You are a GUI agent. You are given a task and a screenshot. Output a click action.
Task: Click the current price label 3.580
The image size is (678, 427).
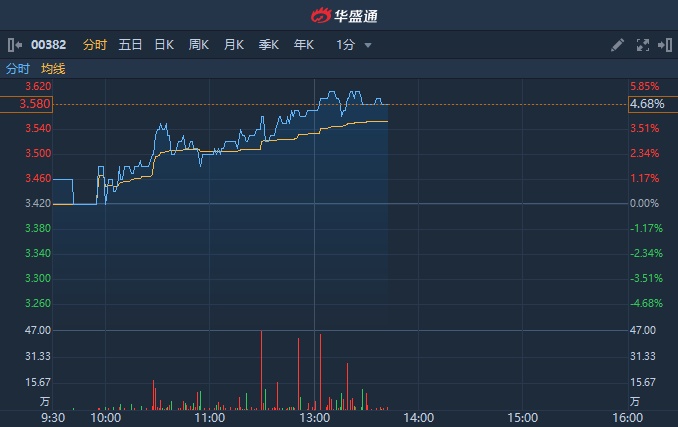pos(26,104)
